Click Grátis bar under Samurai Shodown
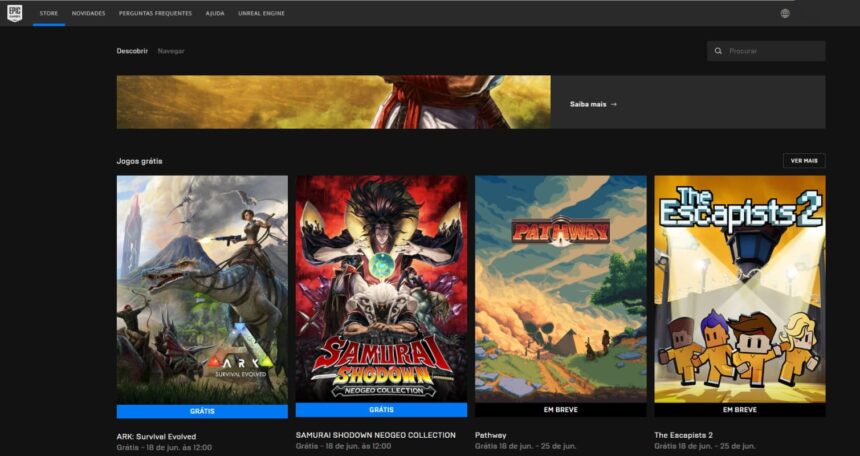This screenshot has width=860, height=456. 381,410
